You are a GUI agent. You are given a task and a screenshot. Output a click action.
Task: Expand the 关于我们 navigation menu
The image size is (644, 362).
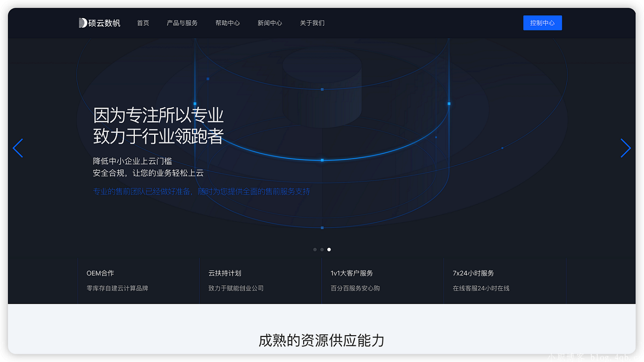(312, 23)
